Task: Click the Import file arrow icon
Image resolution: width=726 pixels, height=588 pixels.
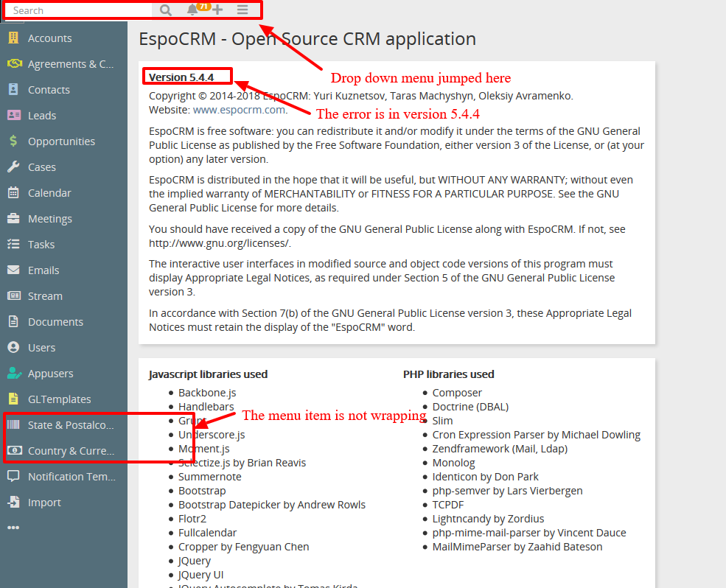Action: click(14, 502)
